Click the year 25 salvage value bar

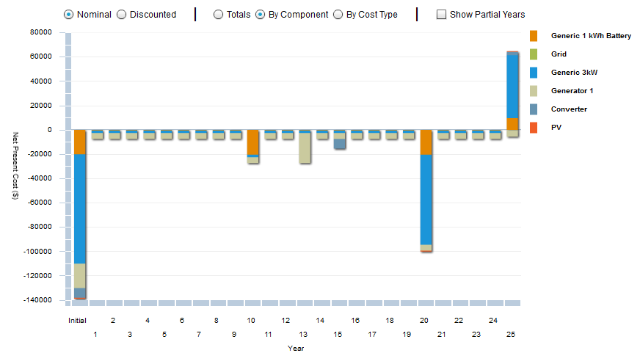[x=512, y=88]
